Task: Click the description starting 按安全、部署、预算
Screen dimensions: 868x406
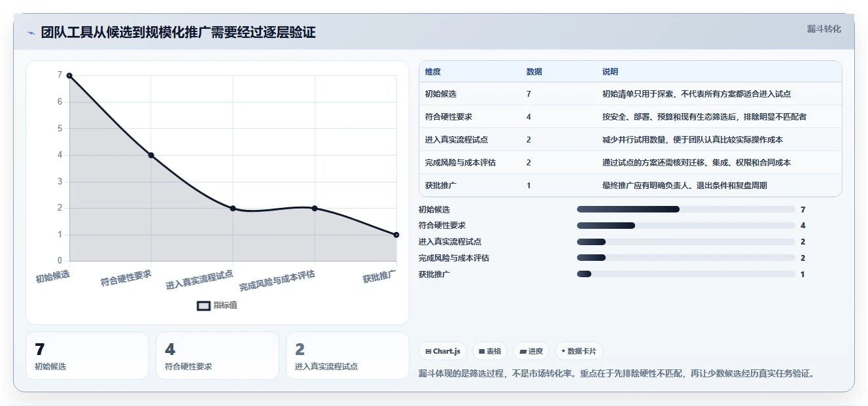Action: pos(704,117)
